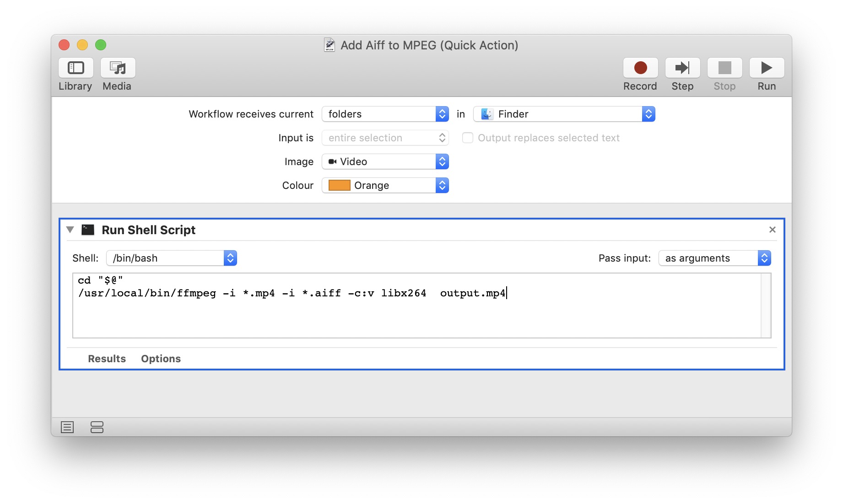
Task: Show the workflow variables view
Action: coord(97,427)
